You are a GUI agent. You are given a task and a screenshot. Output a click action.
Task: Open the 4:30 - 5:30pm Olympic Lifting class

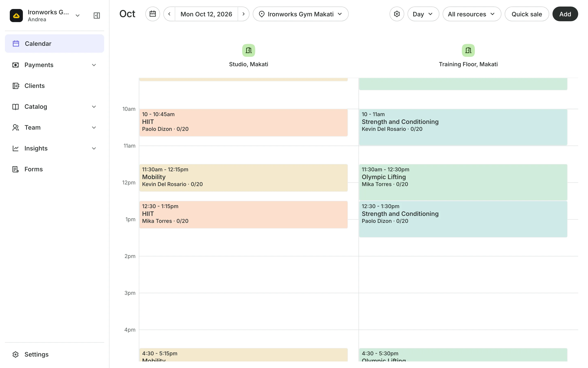click(463, 355)
